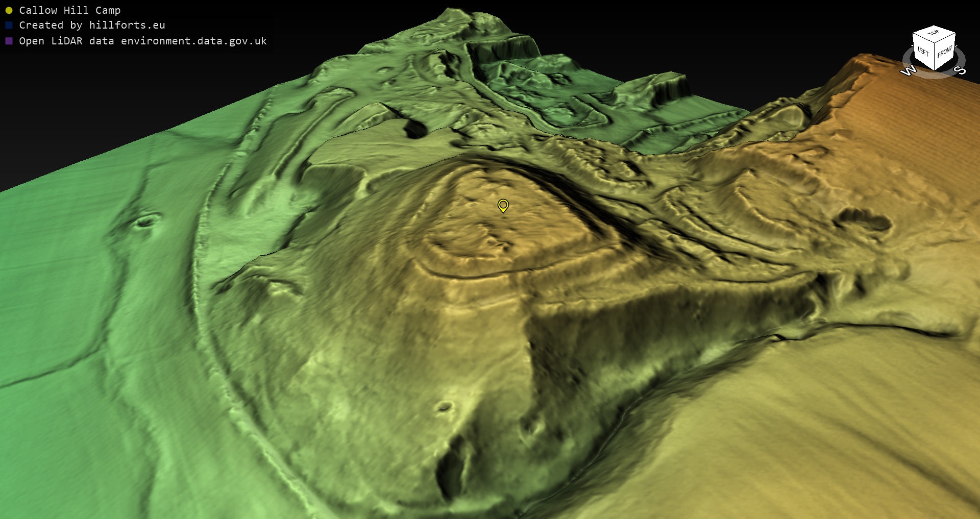980x519 pixels.
Task: Click the yellow location pin on the hillfort
Action: (x=503, y=205)
